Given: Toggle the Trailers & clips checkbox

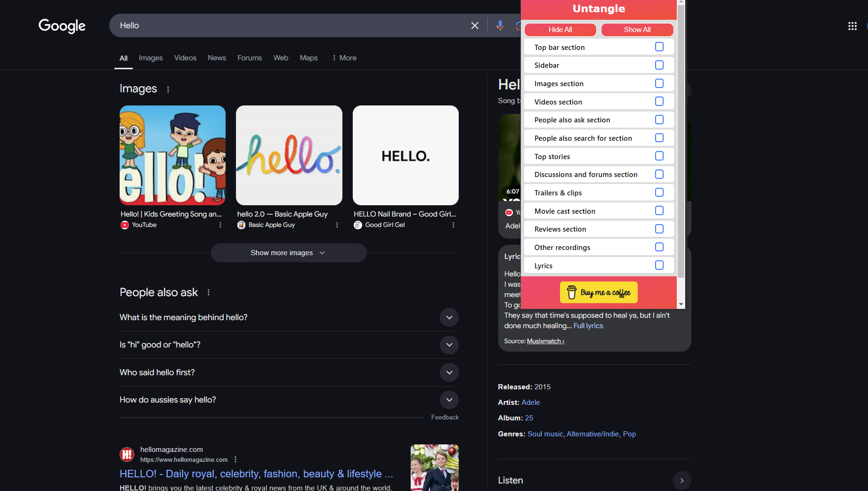Looking at the screenshot, I should (659, 193).
